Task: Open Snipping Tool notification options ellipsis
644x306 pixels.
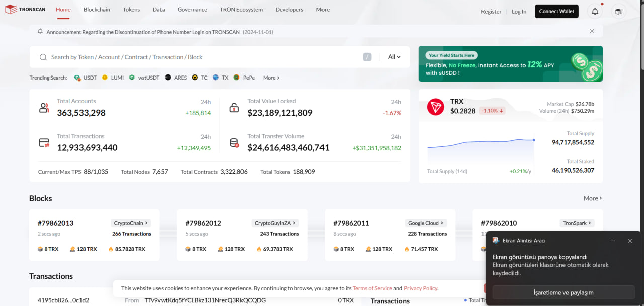Action: click(x=613, y=241)
